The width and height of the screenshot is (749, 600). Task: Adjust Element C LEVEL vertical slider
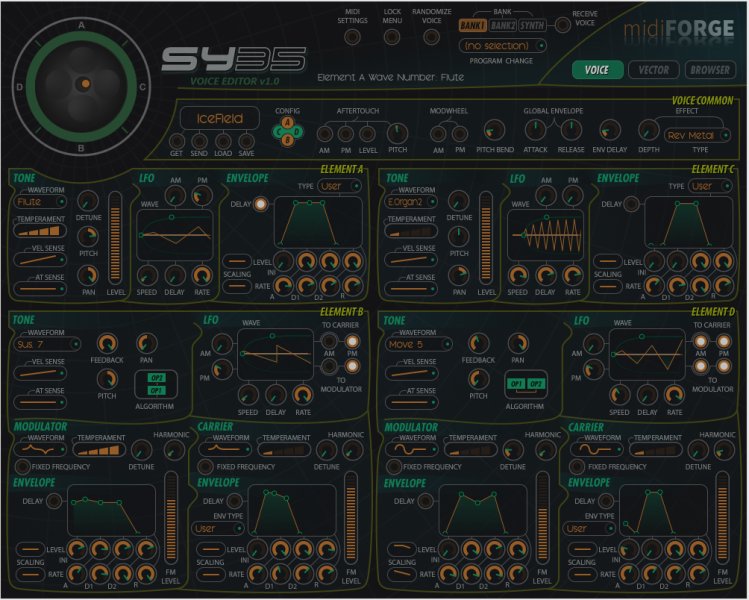point(486,237)
